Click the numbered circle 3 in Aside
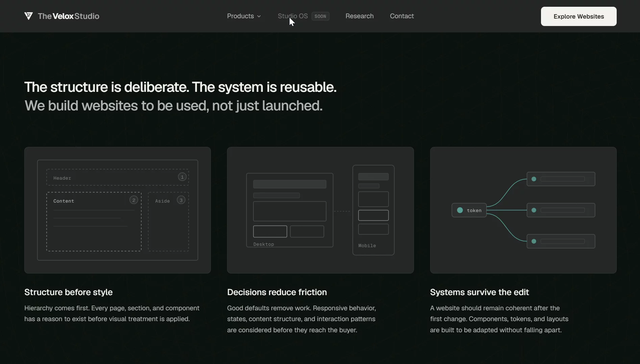Screen dimensions: 640x364 (x=181, y=200)
